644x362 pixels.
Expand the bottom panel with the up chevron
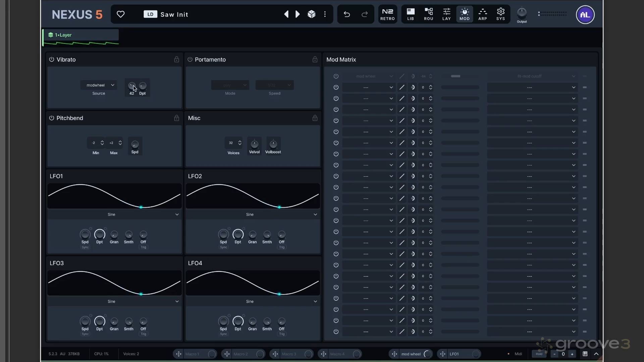596,354
